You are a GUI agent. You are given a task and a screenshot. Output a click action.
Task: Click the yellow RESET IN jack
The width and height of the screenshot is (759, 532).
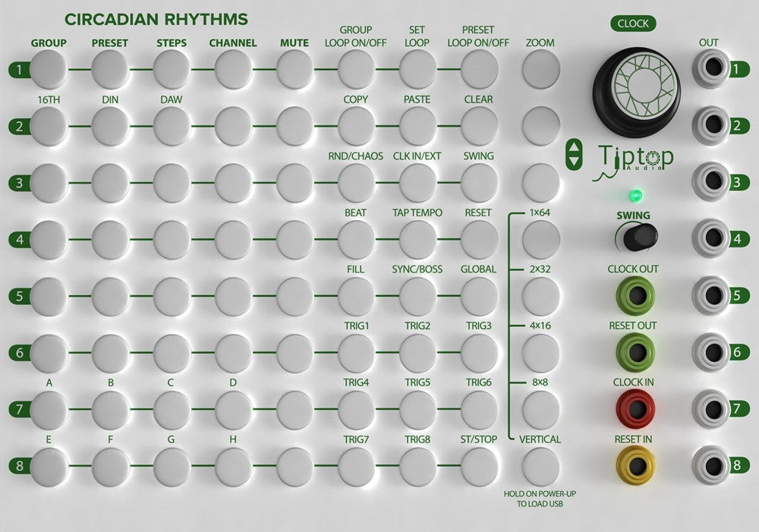[x=635, y=466]
